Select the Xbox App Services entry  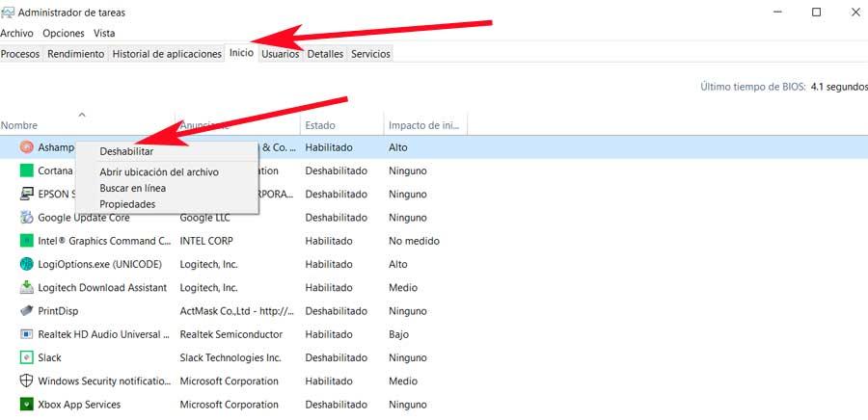[79, 405]
